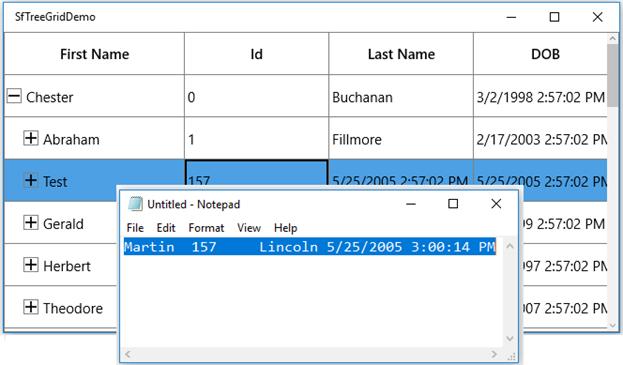Select the Abraham first name cell

(95, 139)
